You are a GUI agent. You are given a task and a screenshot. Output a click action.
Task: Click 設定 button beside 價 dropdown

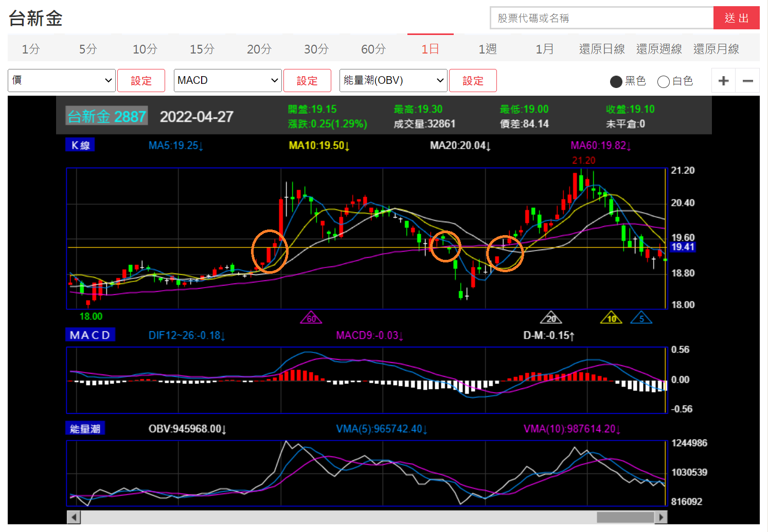141,81
